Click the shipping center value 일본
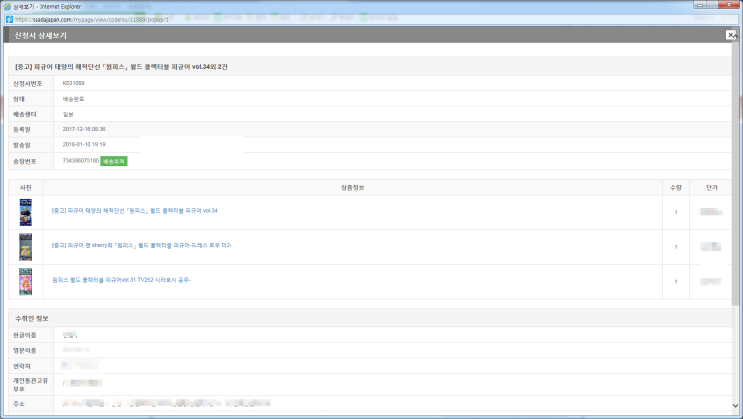Image resolution: width=743 pixels, height=419 pixels. pyautogui.click(x=68, y=114)
